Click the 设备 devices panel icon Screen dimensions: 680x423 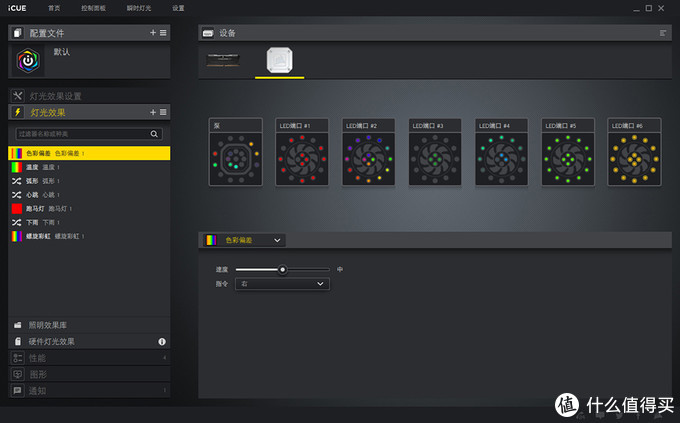point(208,33)
